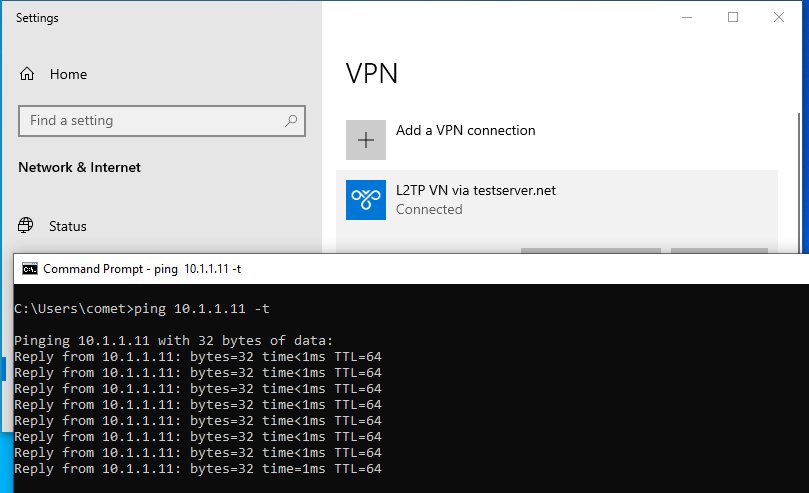
Task: Close the Settings window
Action: pos(779,18)
